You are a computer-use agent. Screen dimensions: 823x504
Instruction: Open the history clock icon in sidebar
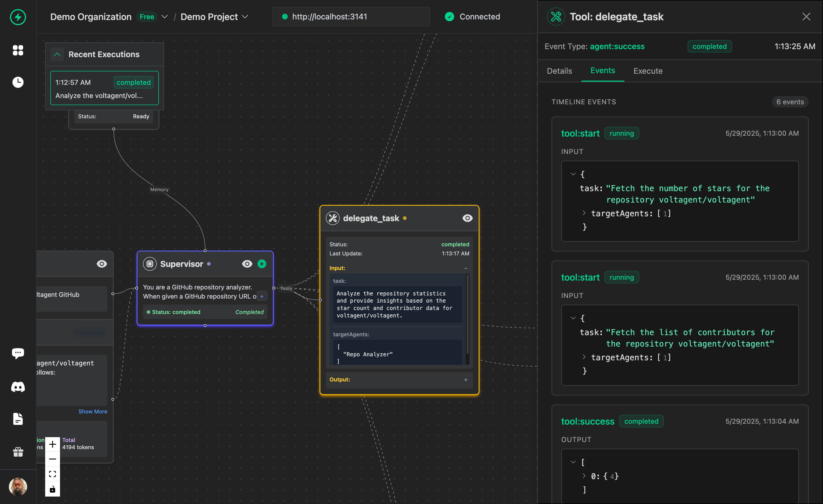[18, 82]
